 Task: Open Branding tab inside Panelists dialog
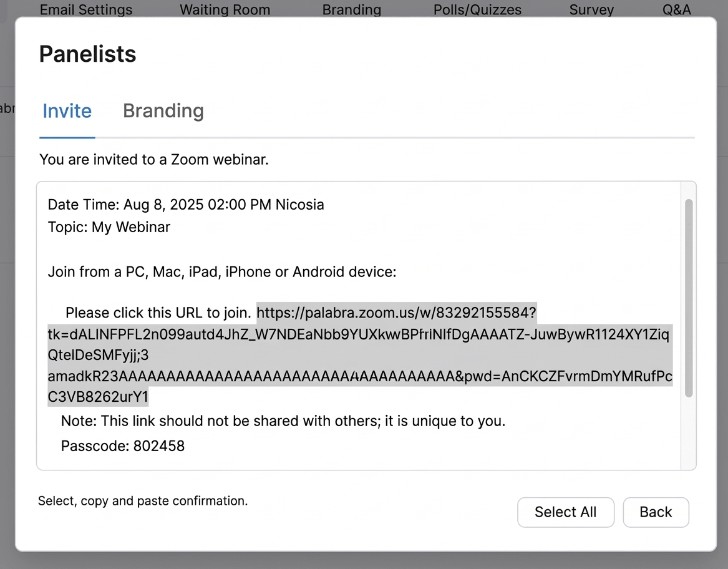[163, 111]
